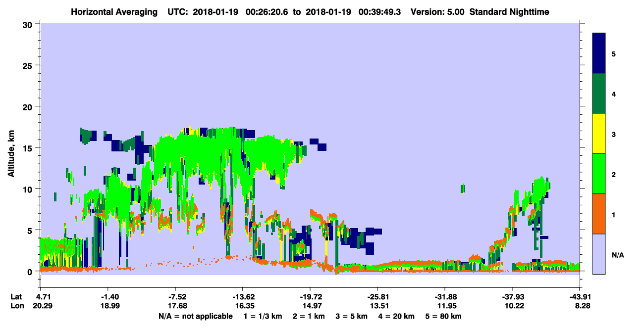Click the 'Lon' row label

(17, 306)
